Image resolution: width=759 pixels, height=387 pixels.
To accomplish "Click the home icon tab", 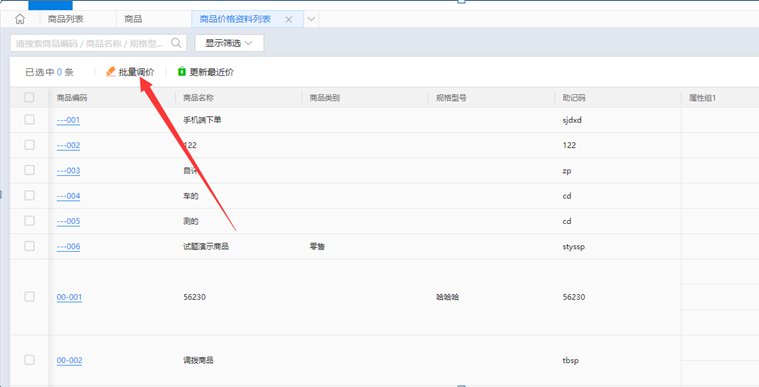I will 20,19.
